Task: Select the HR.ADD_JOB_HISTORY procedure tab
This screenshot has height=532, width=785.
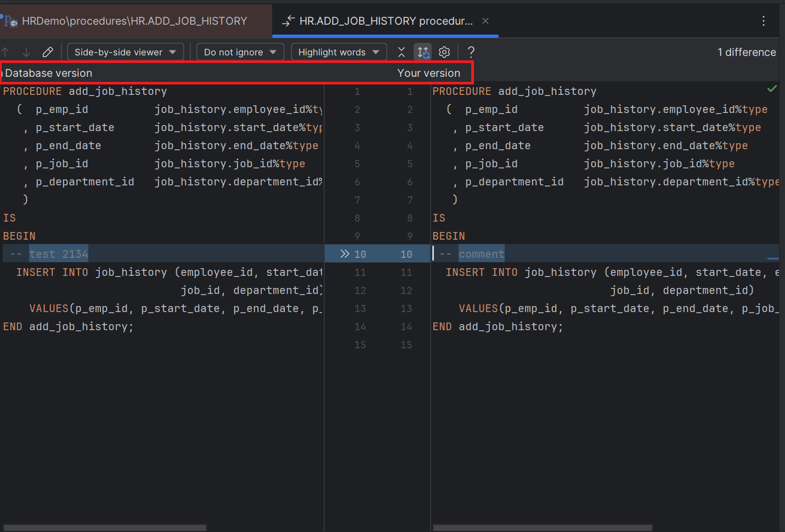Action: point(385,20)
